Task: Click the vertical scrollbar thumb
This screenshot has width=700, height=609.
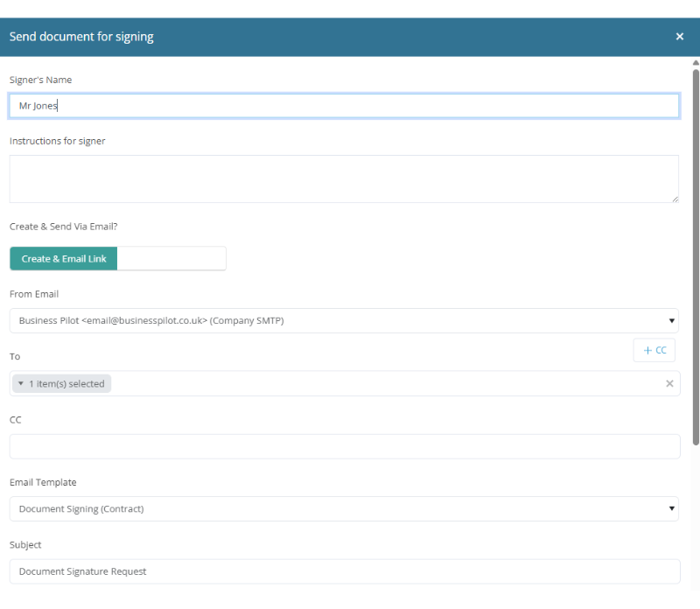Action: click(x=696, y=256)
